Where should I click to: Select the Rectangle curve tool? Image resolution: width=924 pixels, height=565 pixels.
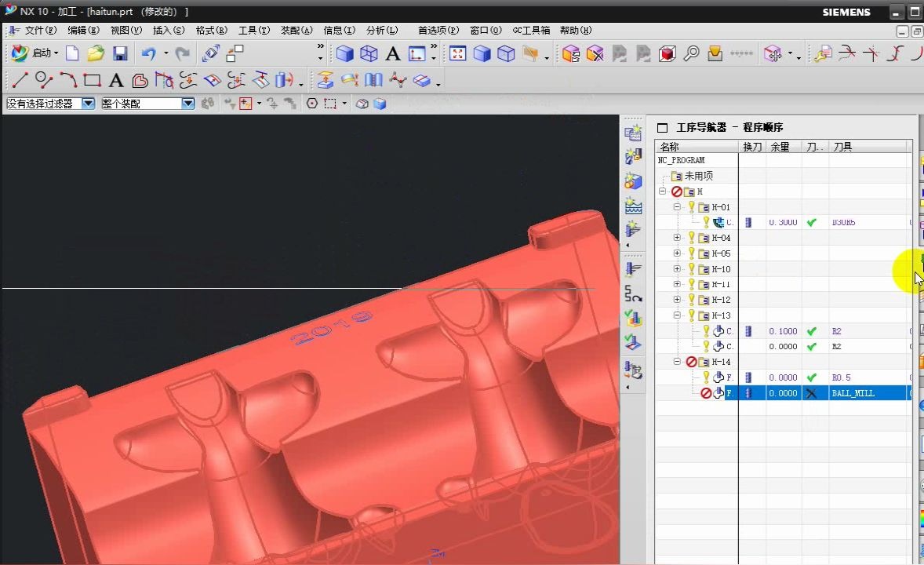[x=93, y=80]
